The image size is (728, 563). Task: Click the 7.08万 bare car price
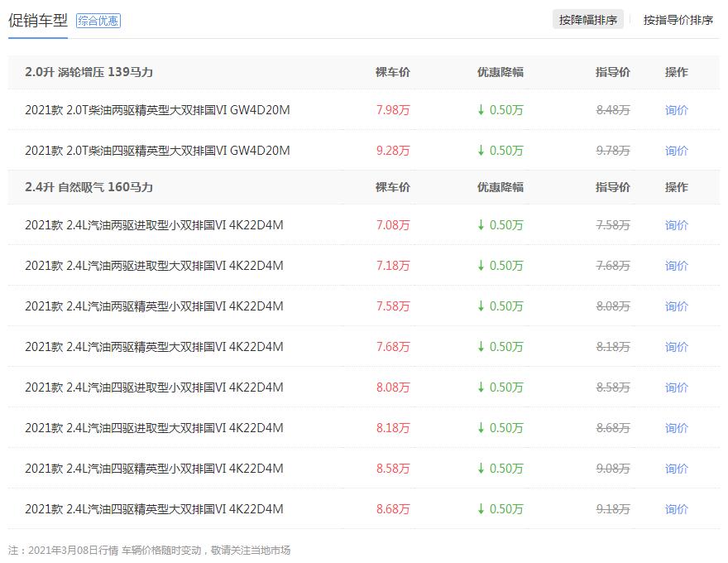pyautogui.click(x=393, y=225)
